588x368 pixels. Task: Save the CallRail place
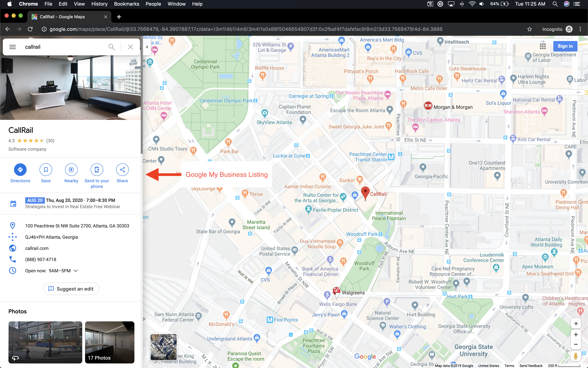46,170
